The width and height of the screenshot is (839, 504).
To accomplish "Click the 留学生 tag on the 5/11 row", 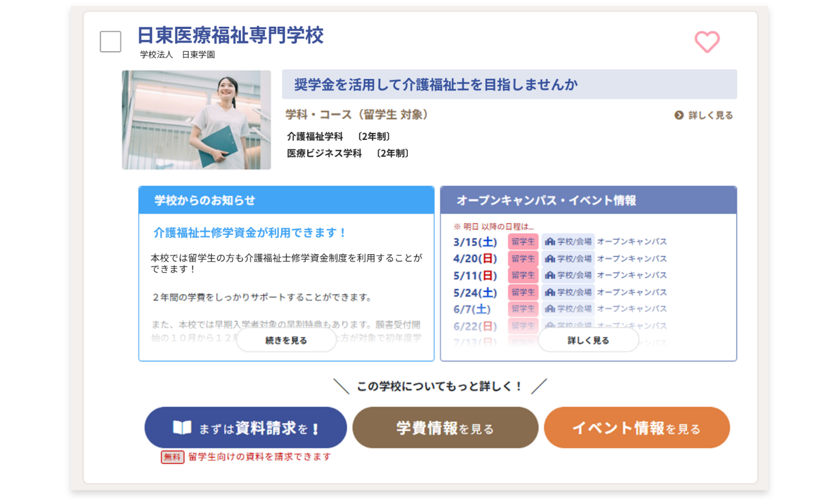I will [x=523, y=275].
